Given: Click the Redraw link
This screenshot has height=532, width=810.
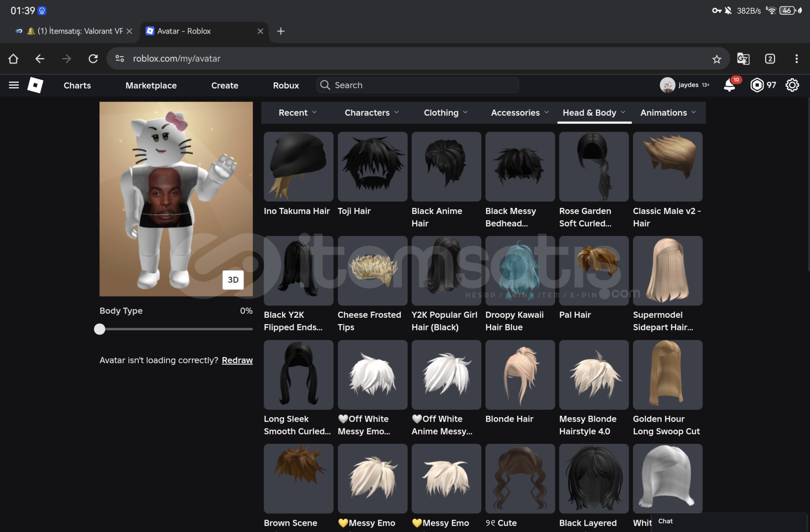Looking at the screenshot, I should pyautogui.click(x=237, y=360).
